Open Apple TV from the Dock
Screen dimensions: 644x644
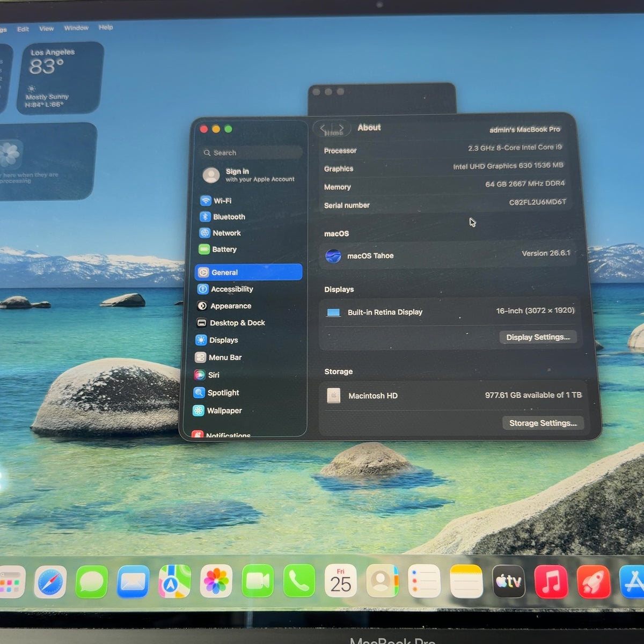point(508,581)
